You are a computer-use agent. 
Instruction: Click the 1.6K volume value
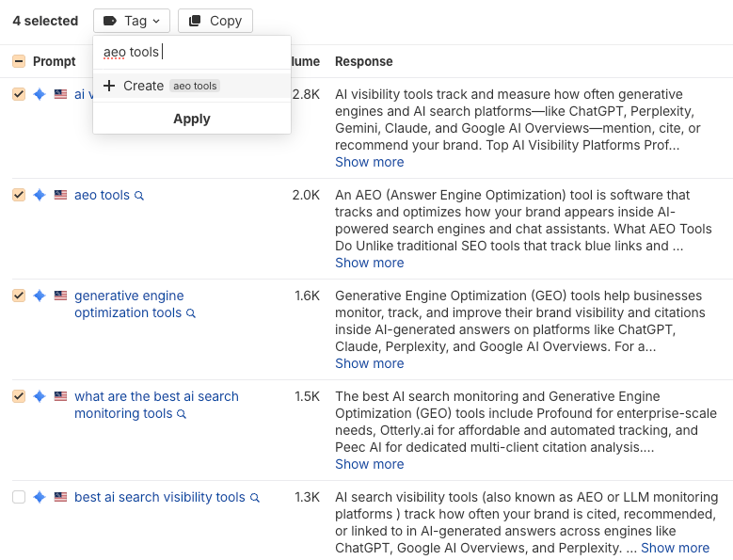tap(307, 296)
